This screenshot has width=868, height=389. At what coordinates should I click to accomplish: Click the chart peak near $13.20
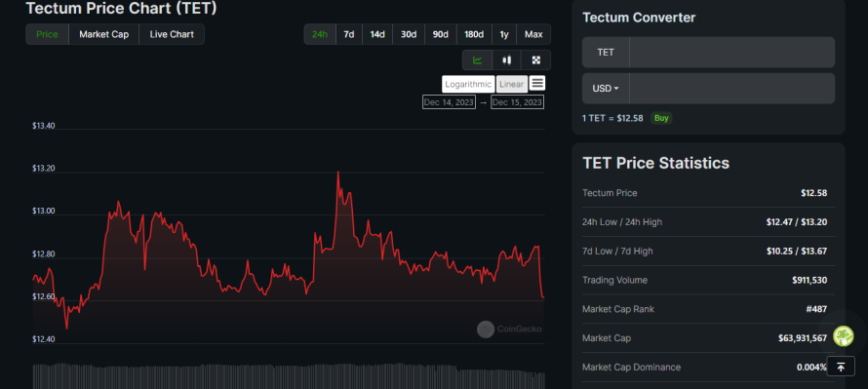click(337, 173)
